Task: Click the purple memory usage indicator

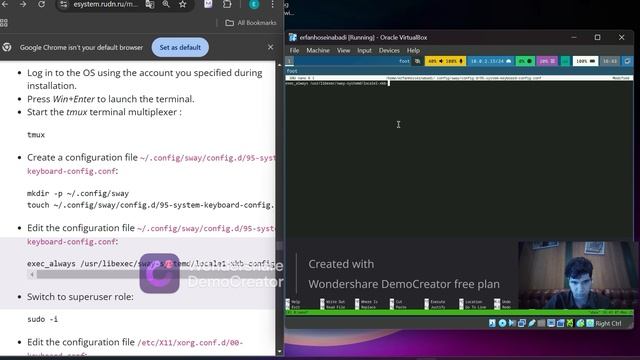Action: [x=547, y=61]
